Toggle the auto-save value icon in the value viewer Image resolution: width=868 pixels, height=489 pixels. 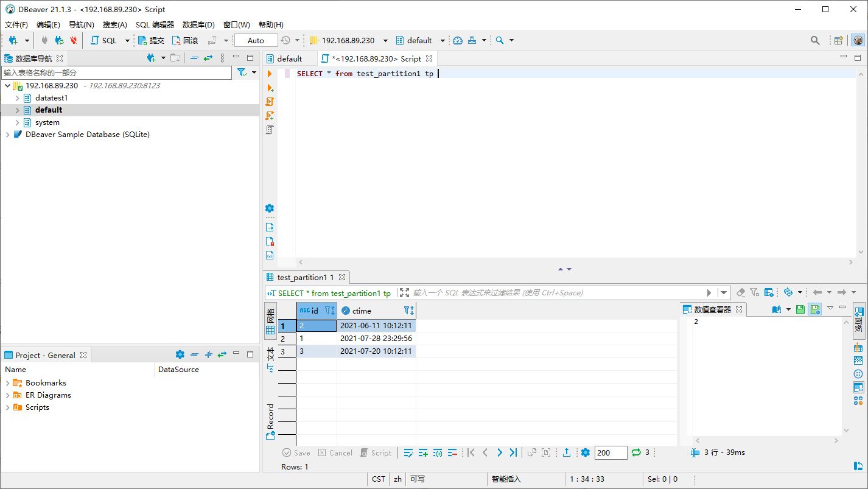pos(815,309)
